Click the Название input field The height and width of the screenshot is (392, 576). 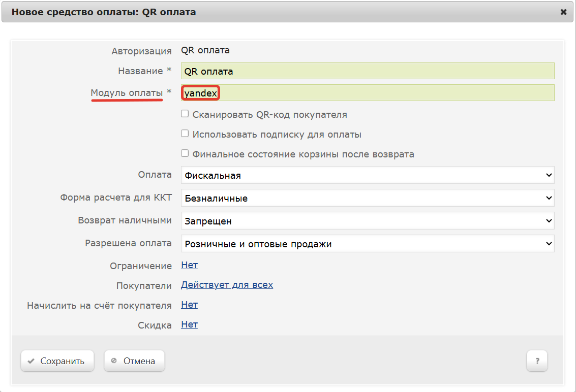tap(368, 71)
